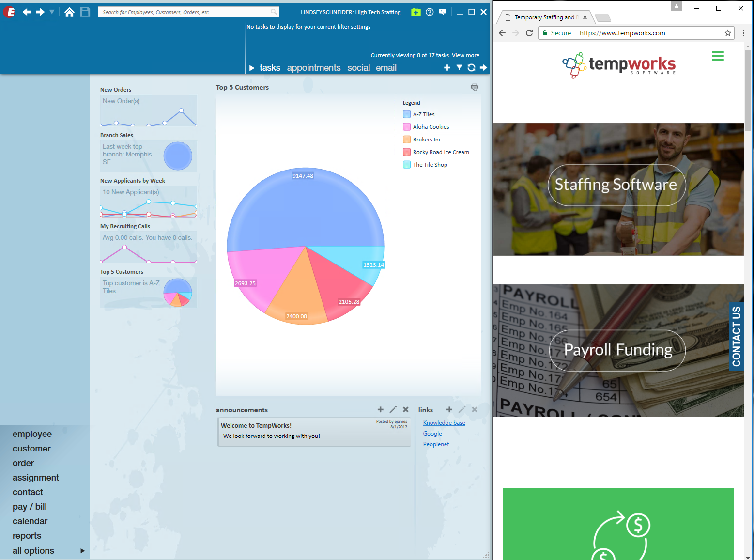
Task: Open the My Recruiting Calls widget
Action: (149, 247)
